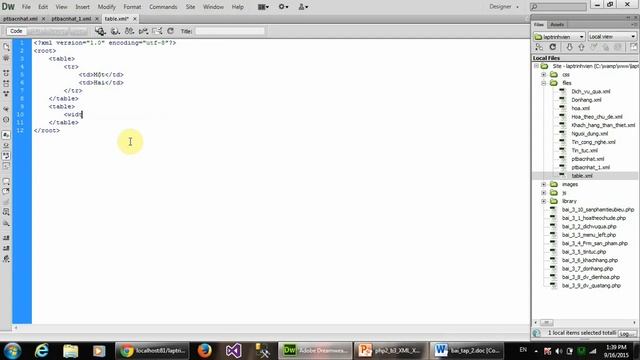Image resolution: width=640 pixels, height=360 pixels.
Task: Click into the Title input field
Action: pos(230,31)
